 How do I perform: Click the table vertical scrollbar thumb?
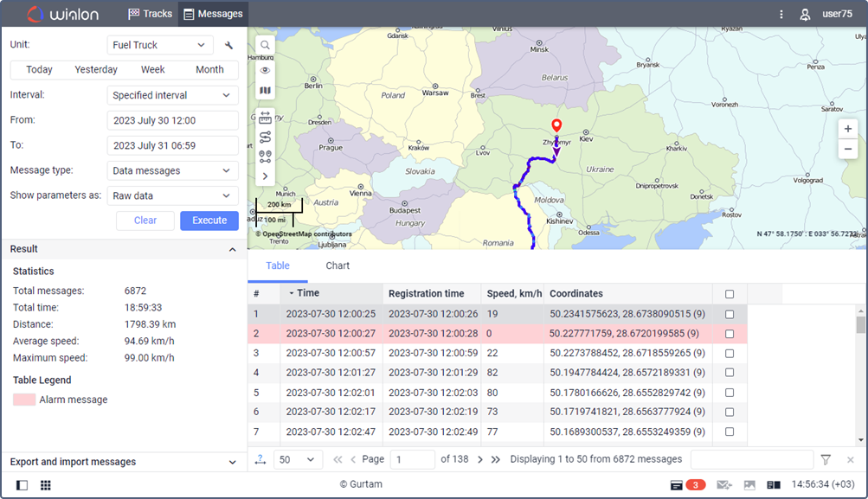click(860, 324)
